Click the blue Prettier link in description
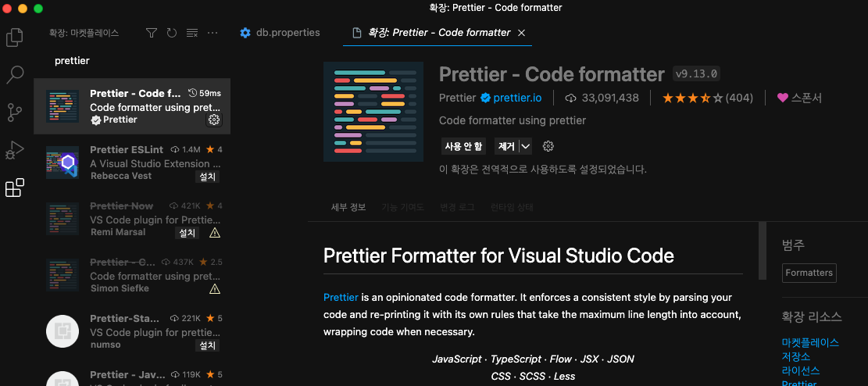This screenshot has width=868, height=386. pyautogui.click(x=341, y=298)
